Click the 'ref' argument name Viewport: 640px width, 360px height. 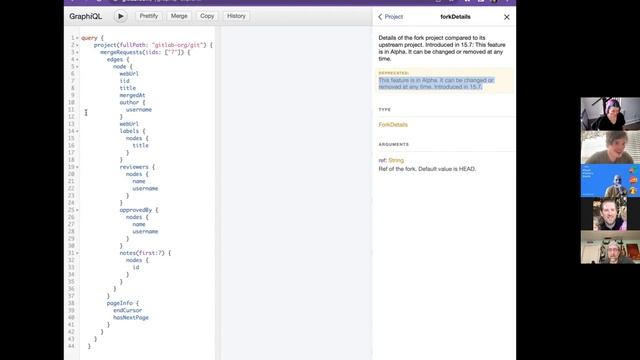click(x=382, y=160)
